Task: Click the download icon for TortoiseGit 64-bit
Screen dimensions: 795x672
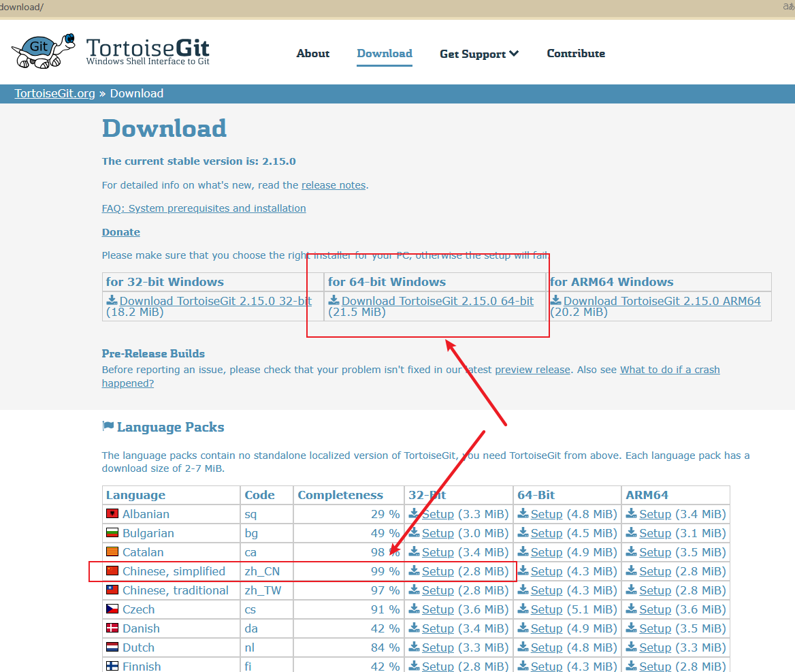Action: point(334,300)
